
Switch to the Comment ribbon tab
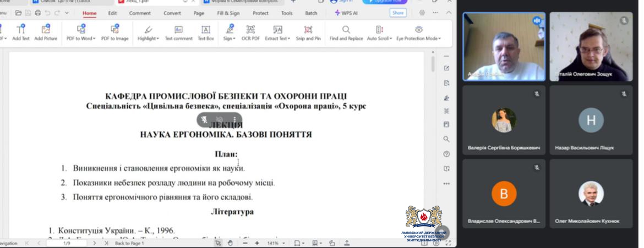coord(140,13)
